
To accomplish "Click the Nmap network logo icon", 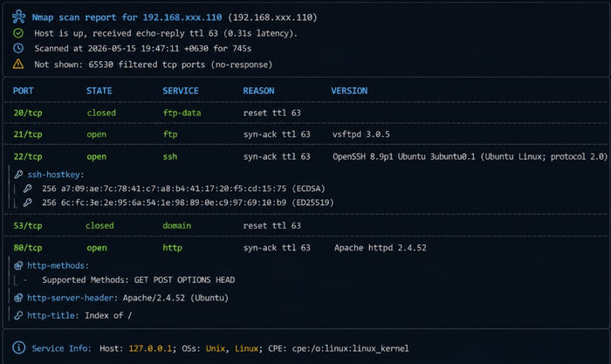I will tap(18, 17).
